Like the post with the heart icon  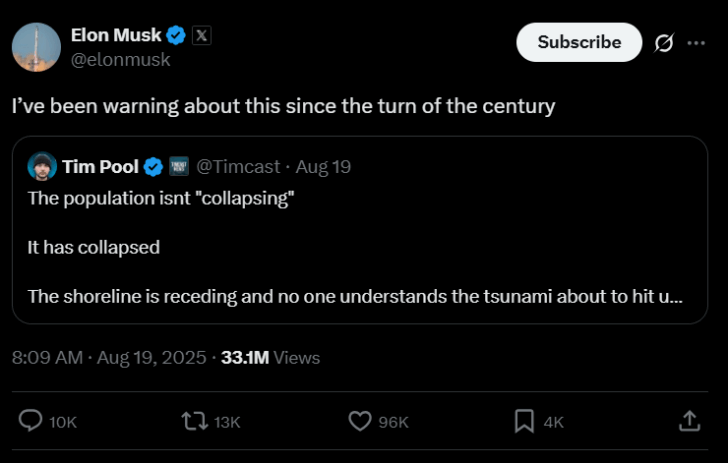[x=360, y=421]
